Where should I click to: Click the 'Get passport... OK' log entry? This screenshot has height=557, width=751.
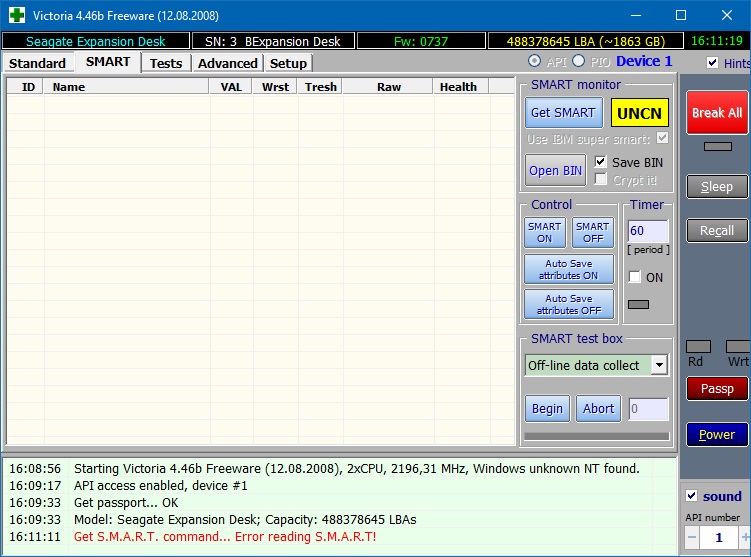tap(126, 502)
